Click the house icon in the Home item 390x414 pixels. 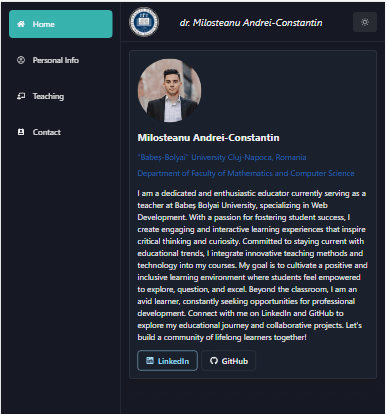pyautogui.click(x=21, y=24)
